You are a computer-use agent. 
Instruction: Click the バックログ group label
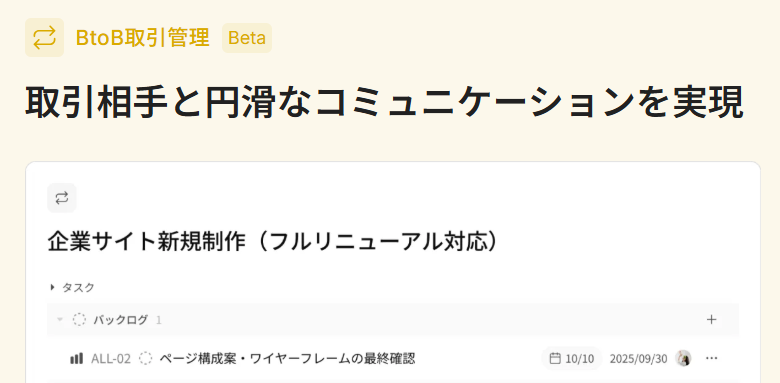pyautogui.click(x=120, y=320)
